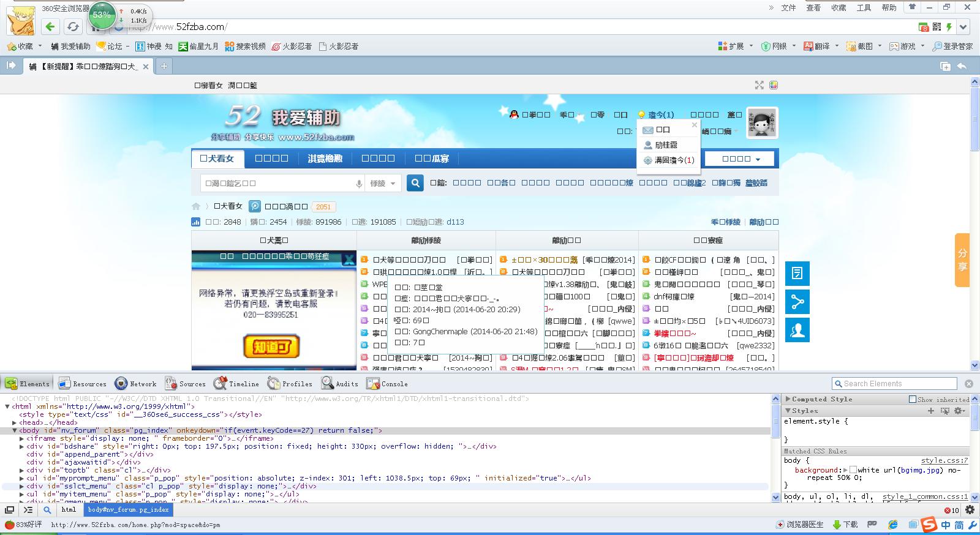Click the blue share-nodes side icon

(x=797, y=301)
